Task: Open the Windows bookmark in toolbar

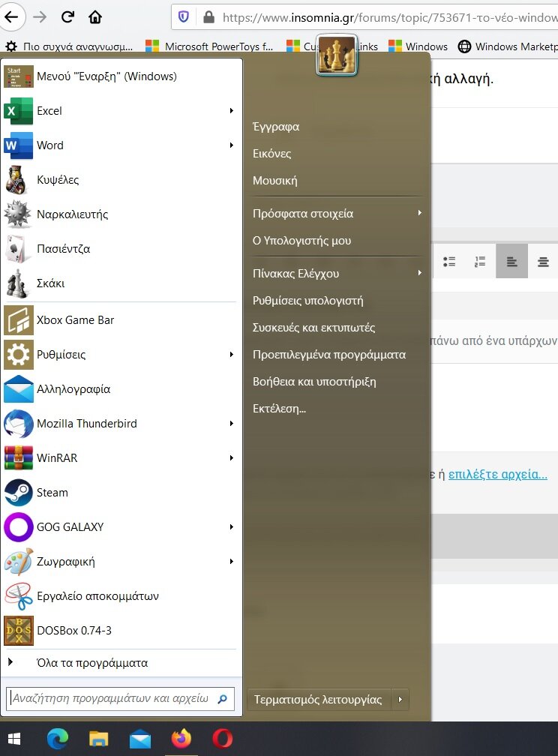Action: coord(418,46)
